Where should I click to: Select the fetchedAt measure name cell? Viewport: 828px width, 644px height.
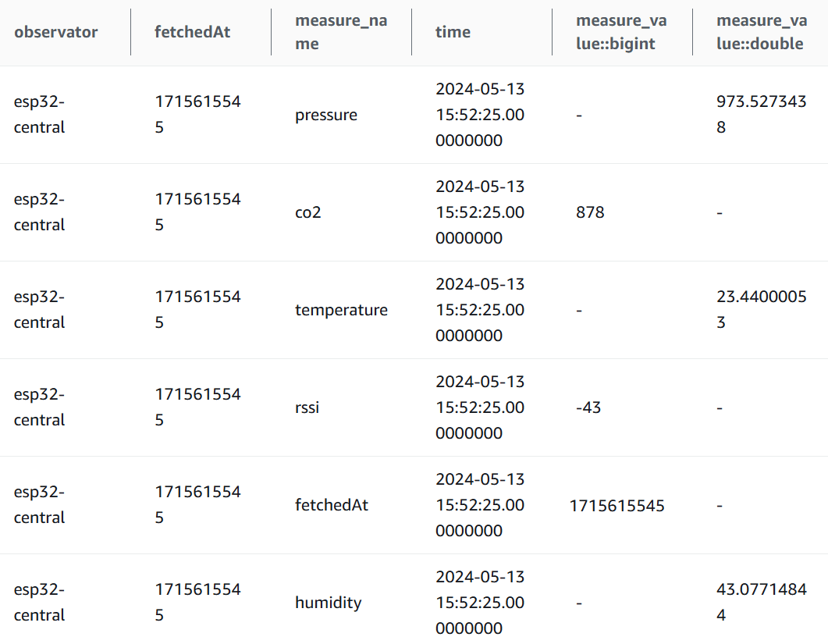[x=332, y=505]
